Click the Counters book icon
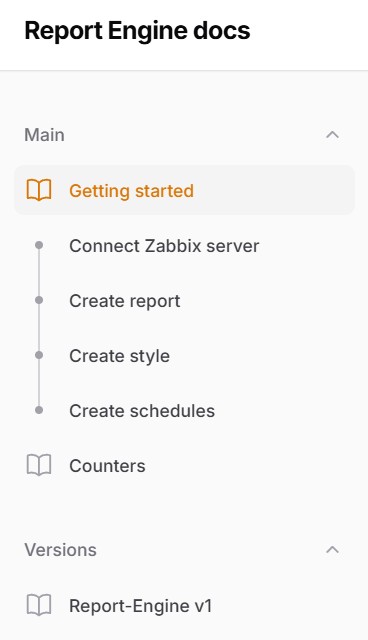Image resolution: width=368 pixels, height=640 pixels. point(39,465)
